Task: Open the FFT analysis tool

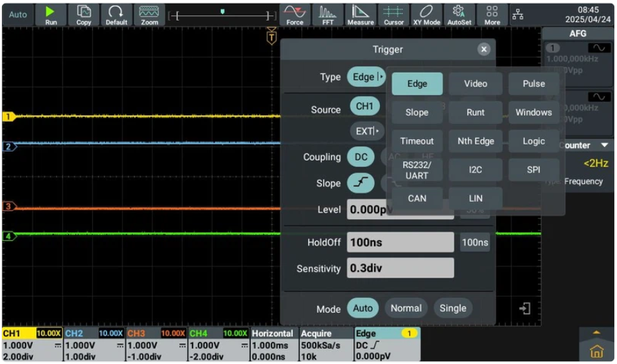Action: (x=328, y=15)
